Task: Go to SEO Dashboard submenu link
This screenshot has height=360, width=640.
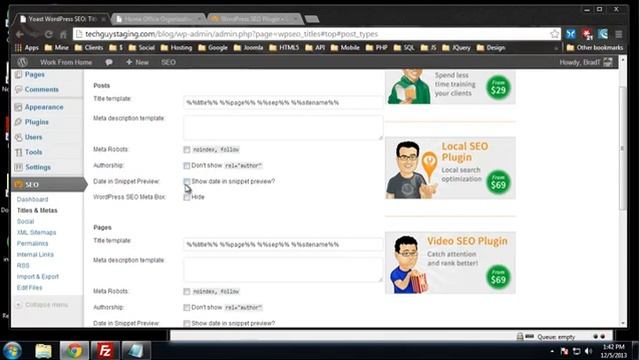Action: 32,199
